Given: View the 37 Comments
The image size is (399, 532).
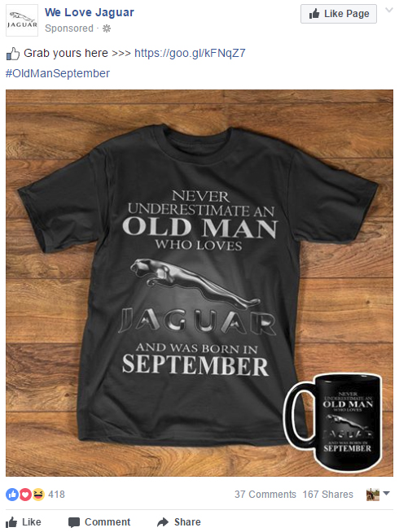Looking at the screenshot, I should point(265,495).
